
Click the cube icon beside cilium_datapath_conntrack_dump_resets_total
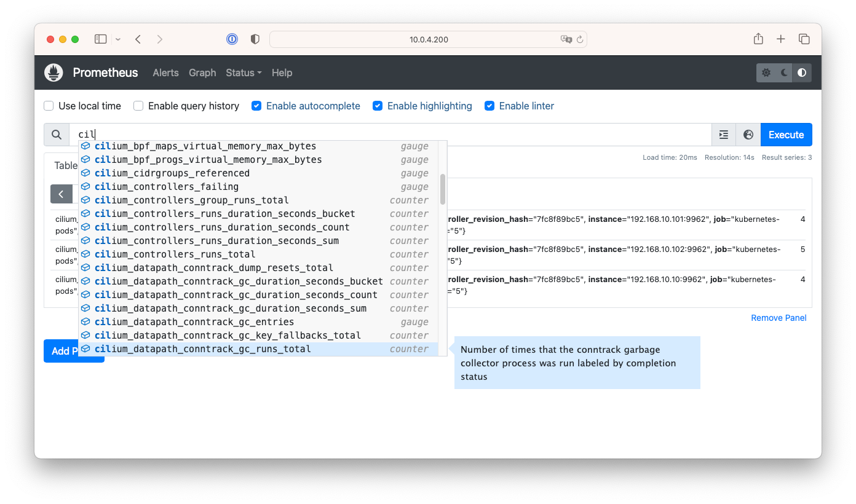(x=85, y=268)
